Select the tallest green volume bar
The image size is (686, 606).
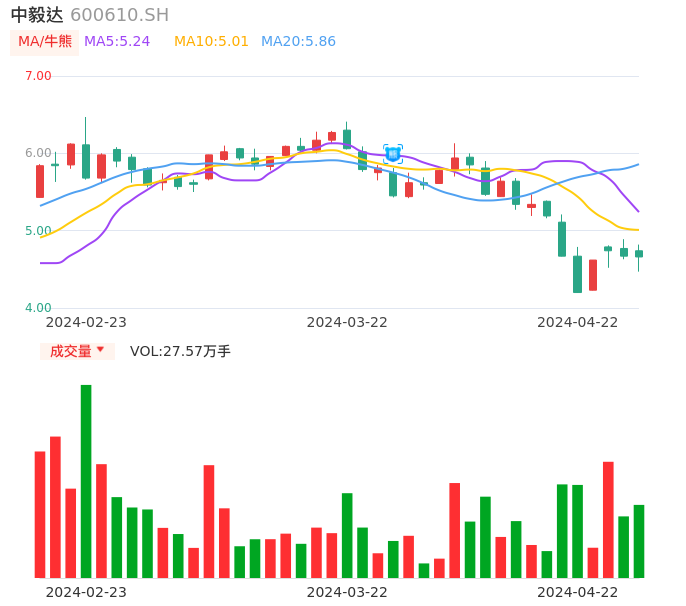[x=86, y=480]
